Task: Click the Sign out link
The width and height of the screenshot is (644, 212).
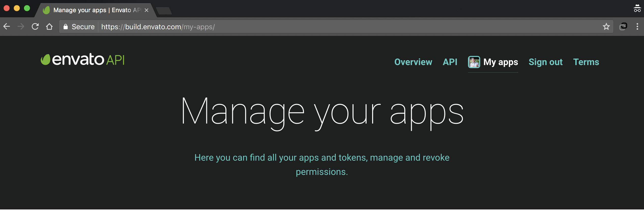Action: (x=546, y=62)
